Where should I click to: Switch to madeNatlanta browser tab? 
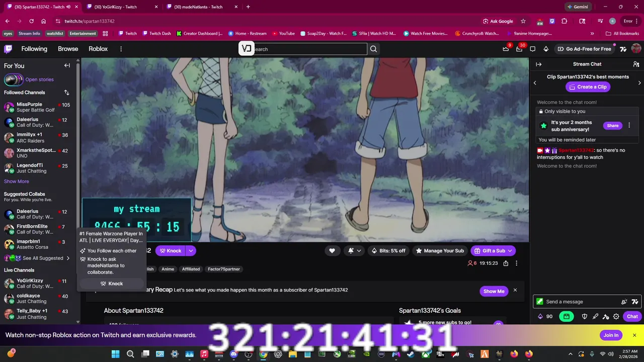click(x=202, y=7)
